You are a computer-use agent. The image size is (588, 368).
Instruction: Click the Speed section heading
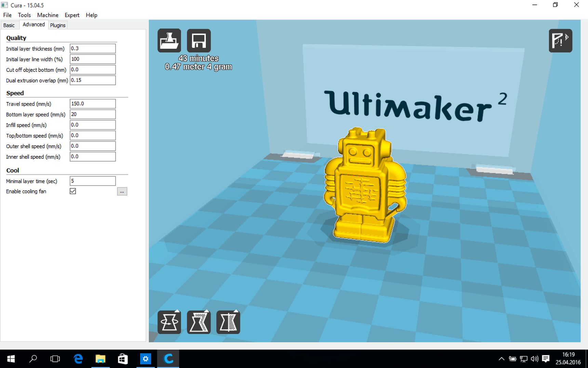tap(15, 93)
